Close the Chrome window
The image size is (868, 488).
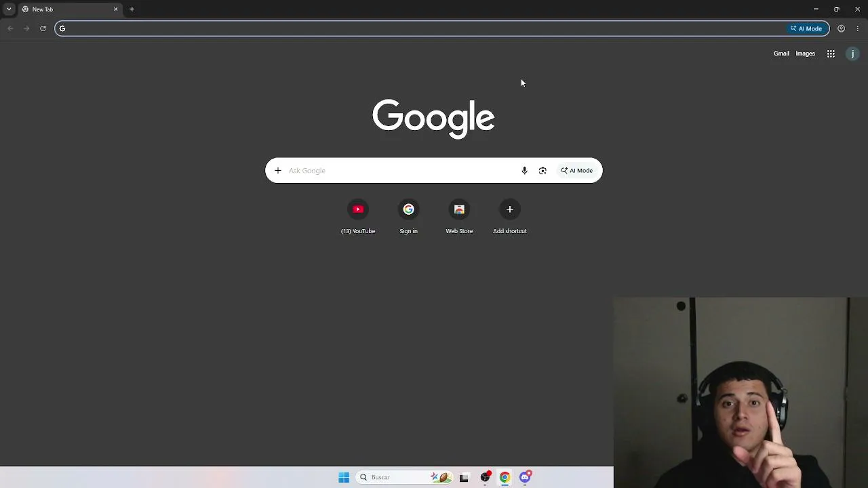[857, 9]
